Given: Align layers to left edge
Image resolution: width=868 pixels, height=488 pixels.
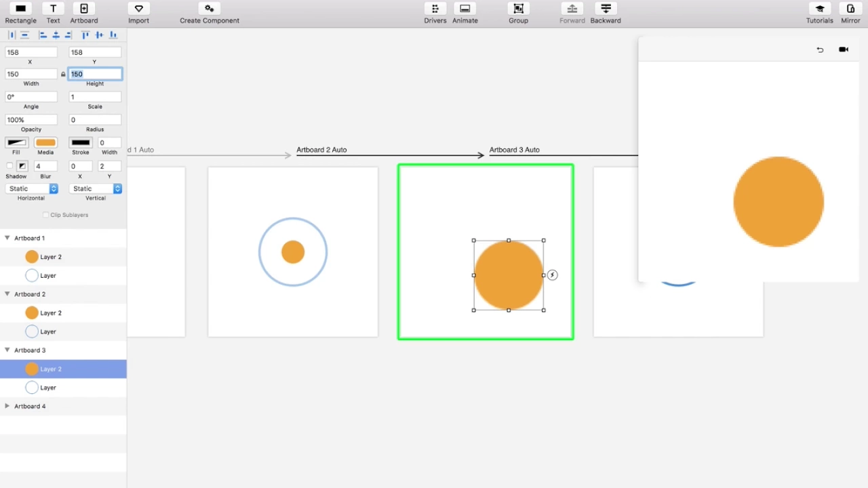Looking at the screenshot, I should pyautogui.click(x=43, y=35).
